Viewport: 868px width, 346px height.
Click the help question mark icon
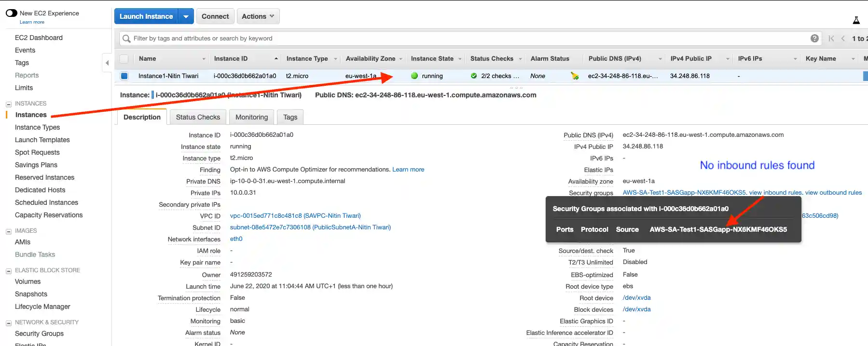point(814,39)
